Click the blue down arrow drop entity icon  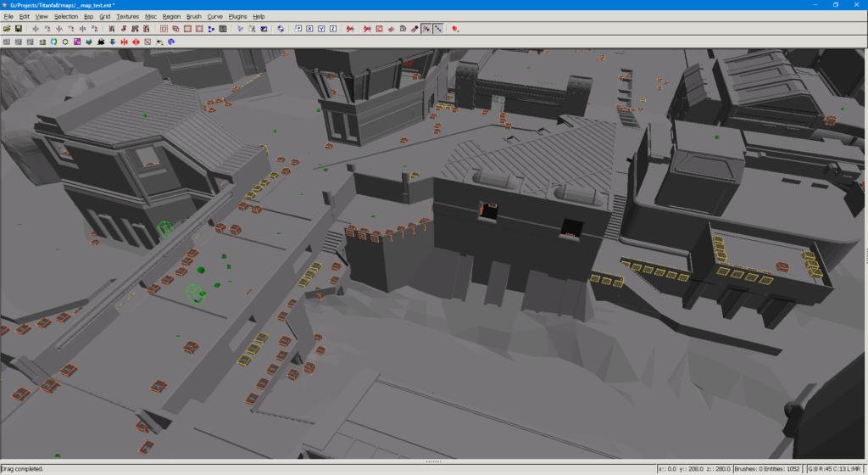click(113, 42)
